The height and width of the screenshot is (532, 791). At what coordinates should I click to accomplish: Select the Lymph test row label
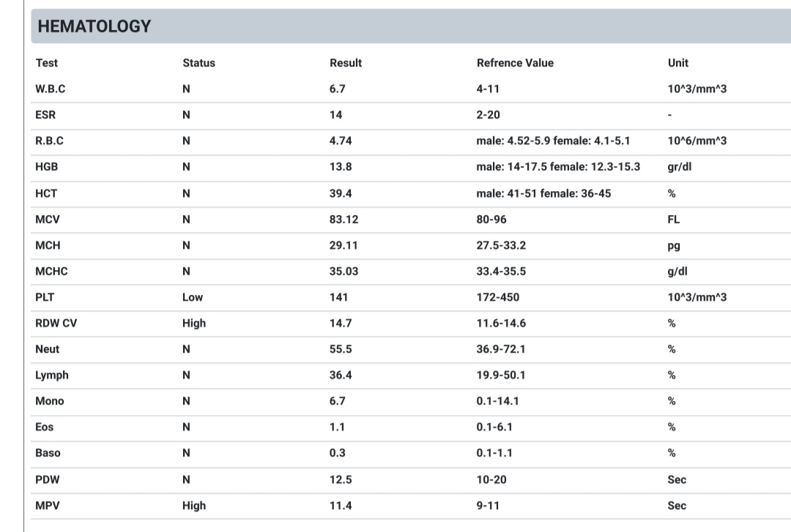click(x=51, y=375)
